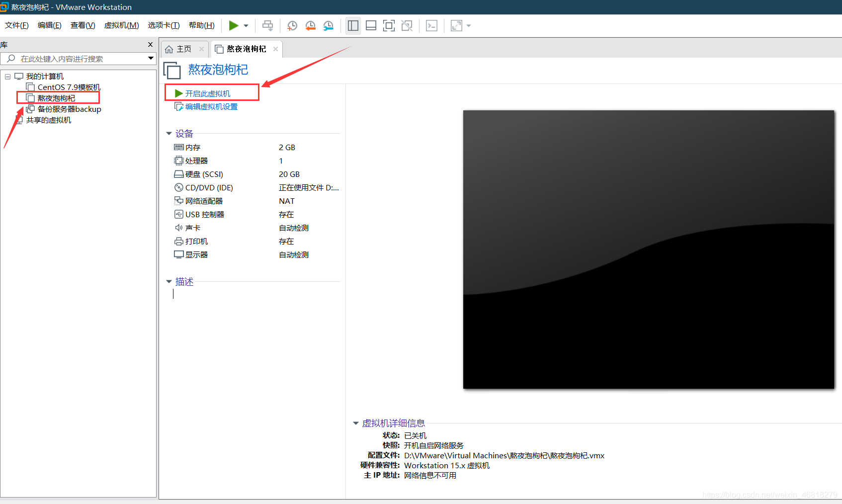Image resolution: width=842 pixels, height=504 pixels.
Task: Click 开启此虚拟机 to power on
Action: pyautogui.click(x=208, y=93)
